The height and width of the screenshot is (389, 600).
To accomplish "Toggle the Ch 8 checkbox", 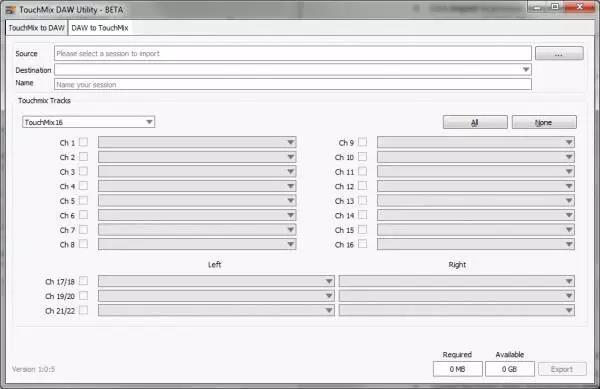I will click(83, 244).
